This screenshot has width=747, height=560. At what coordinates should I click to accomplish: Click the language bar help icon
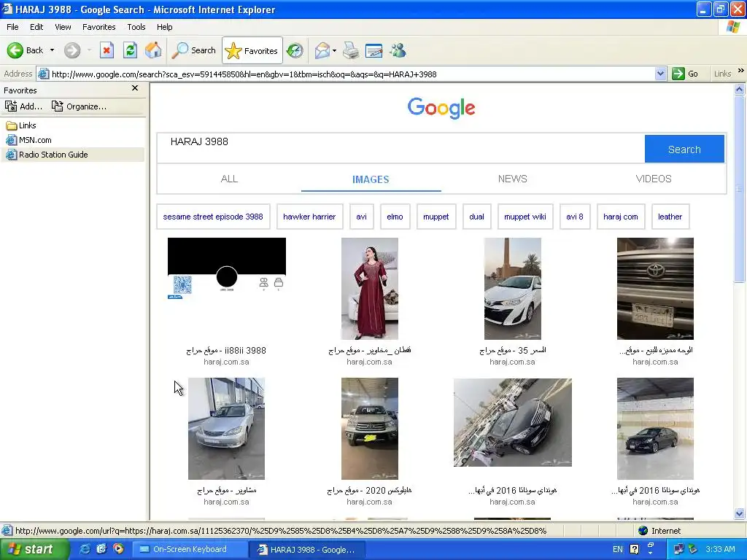634,549
